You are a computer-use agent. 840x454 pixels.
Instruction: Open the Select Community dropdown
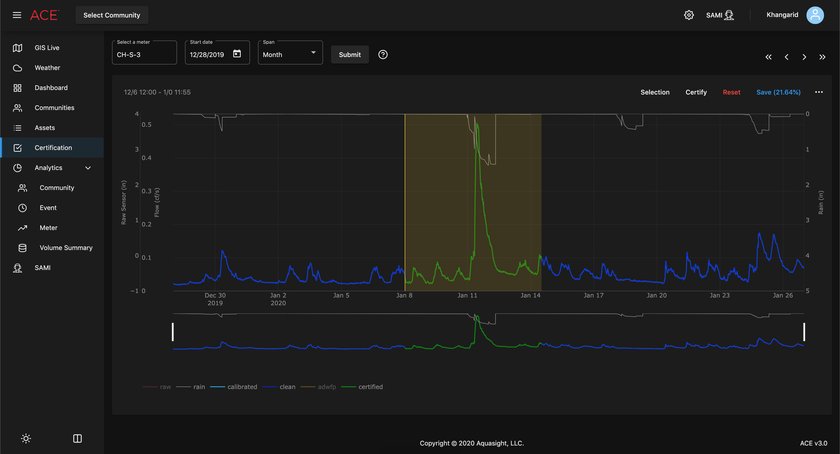[x=112, y=15]
